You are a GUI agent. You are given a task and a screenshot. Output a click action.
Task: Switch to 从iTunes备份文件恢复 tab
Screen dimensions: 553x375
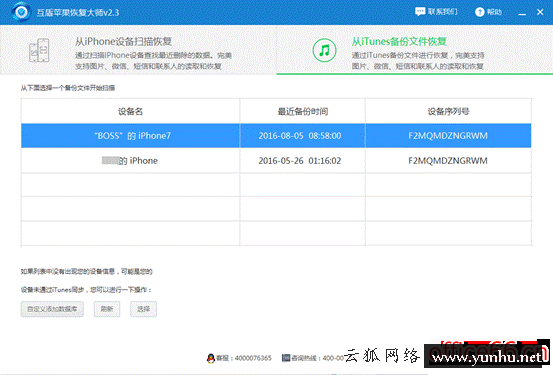pyautogui.click(x=415, y=49)
